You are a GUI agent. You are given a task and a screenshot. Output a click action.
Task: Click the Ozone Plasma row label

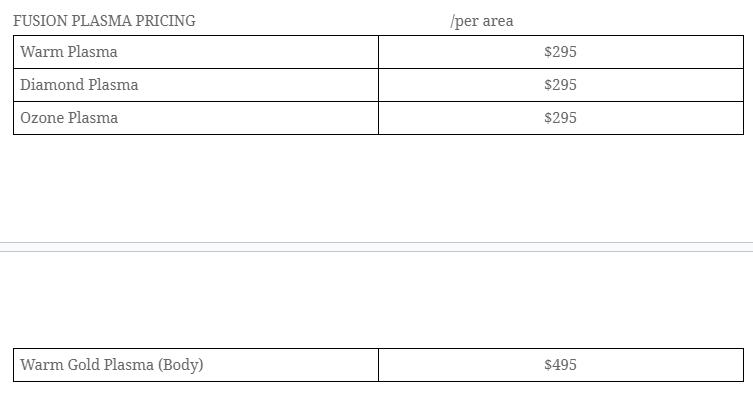click(69, 118)
